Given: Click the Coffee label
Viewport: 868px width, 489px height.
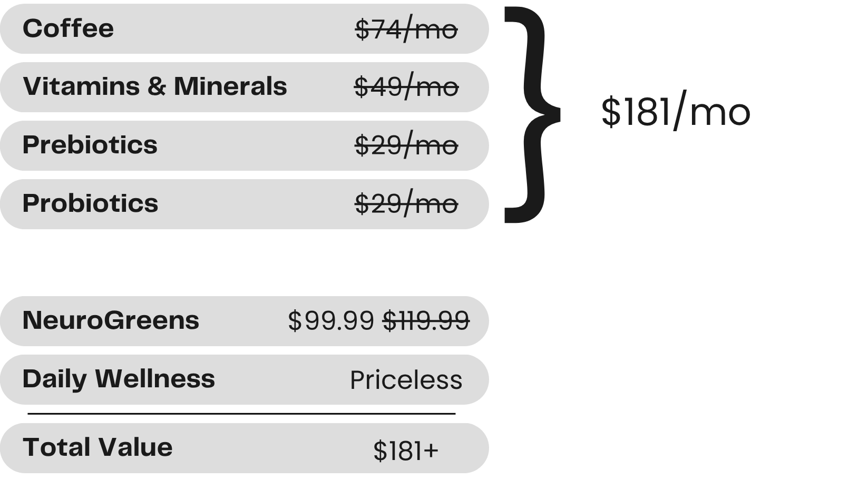Looking at the screenshot, I should click(x=68, y=28).
